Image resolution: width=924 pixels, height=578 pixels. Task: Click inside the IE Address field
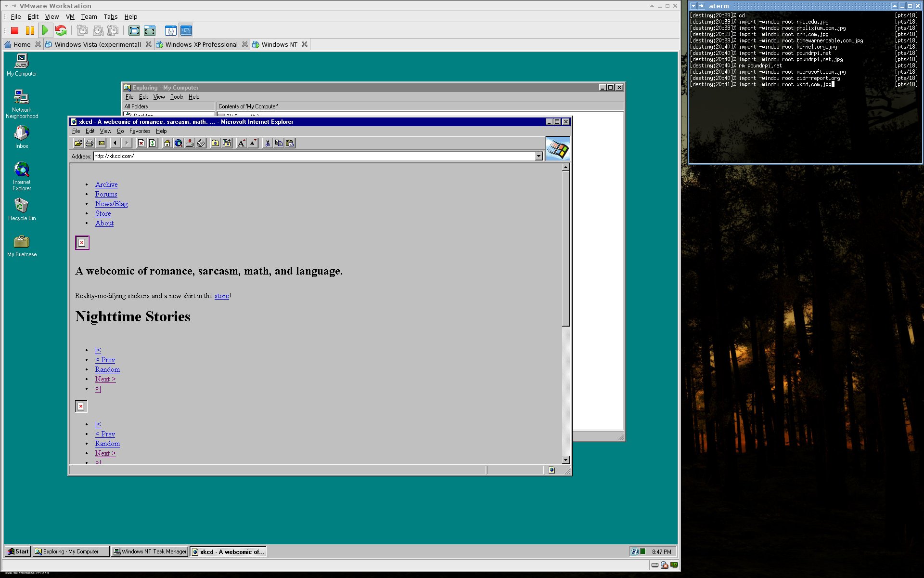tap(314, 156)
